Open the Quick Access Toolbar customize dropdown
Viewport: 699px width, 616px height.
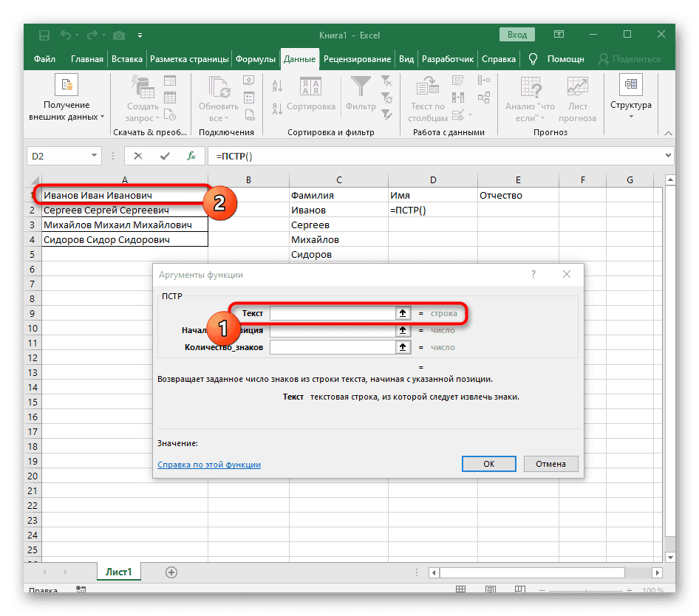(140, 35)
